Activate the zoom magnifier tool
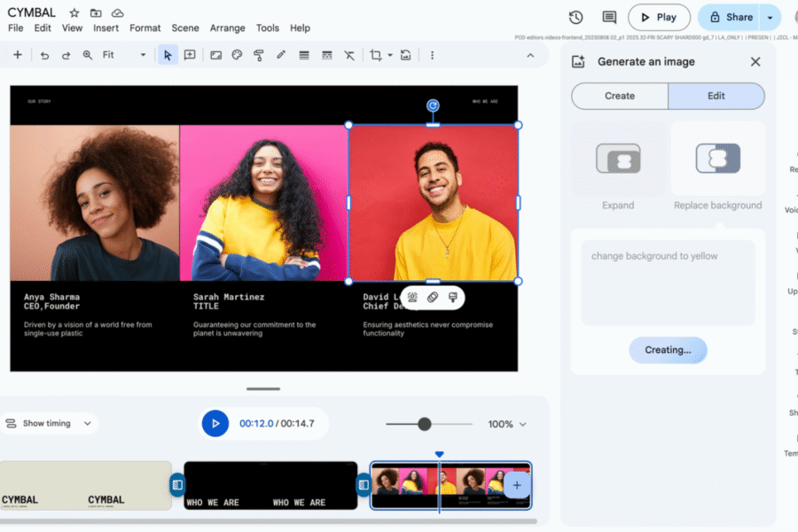 point(86,55)
